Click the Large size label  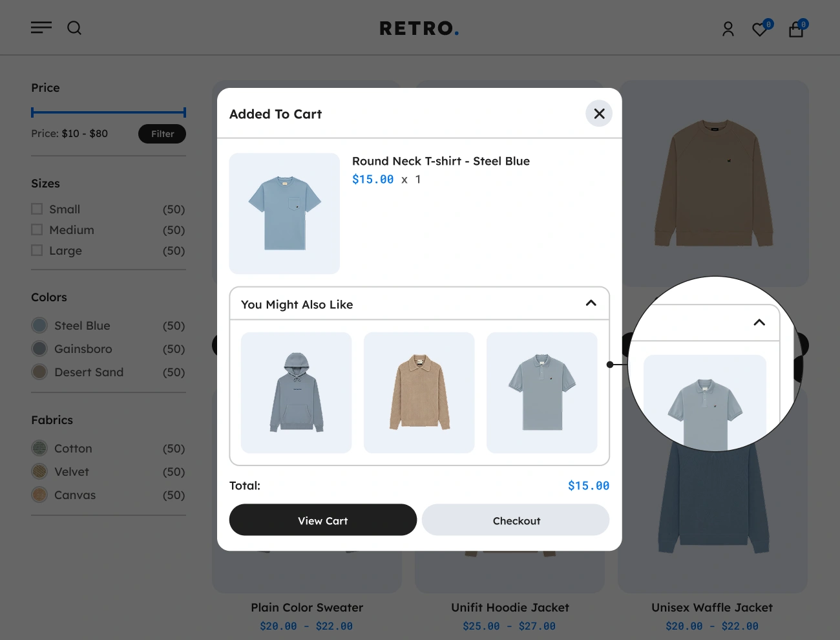pos(65,251)
